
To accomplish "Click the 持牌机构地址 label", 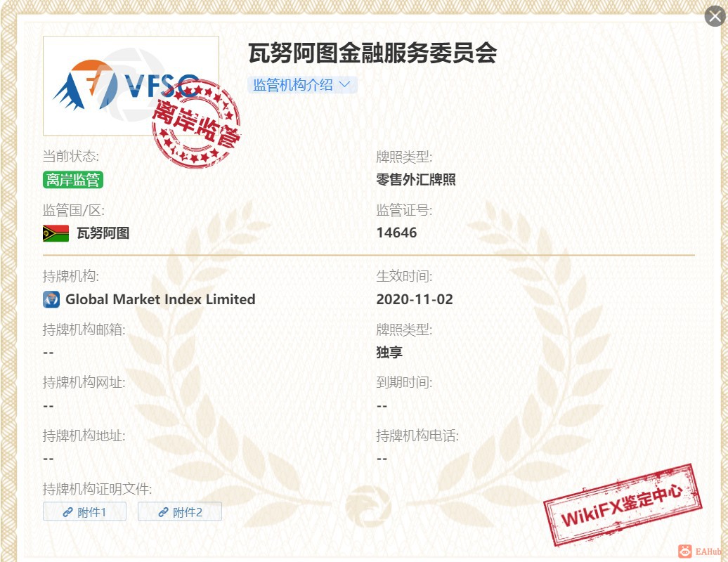I will pyautogui.click(x=84, y=436).
